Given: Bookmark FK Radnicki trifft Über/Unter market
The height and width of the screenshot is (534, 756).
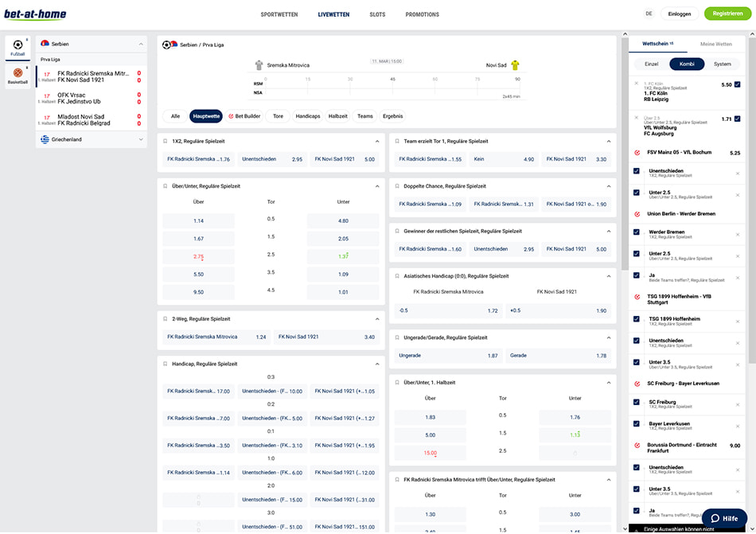Looking at the screenshot, I should pos(397,480).
